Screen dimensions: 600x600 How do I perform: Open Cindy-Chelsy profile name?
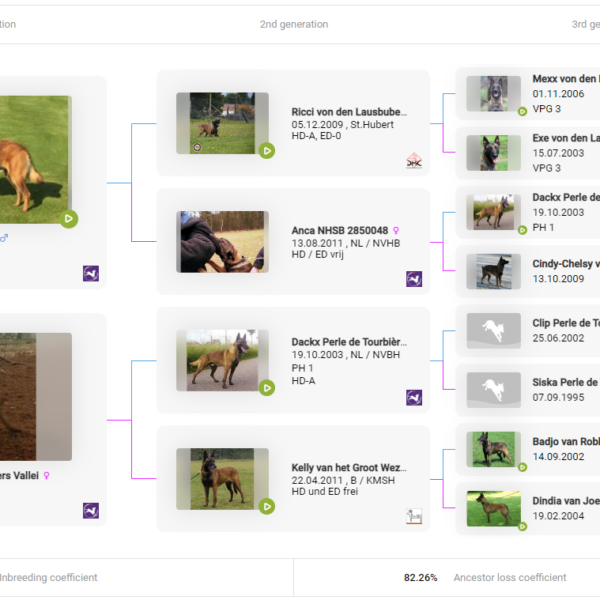click(x=566, y=264)
